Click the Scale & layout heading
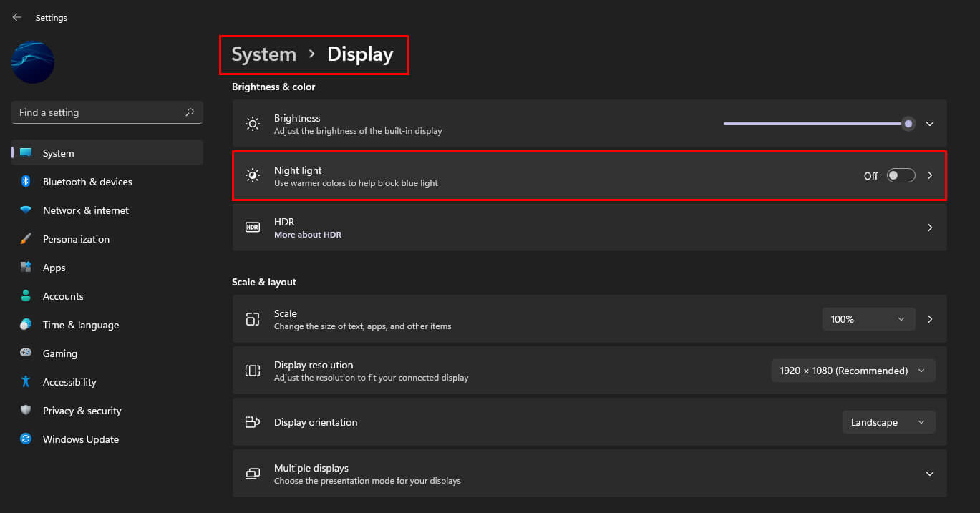This screenshot has height=513, width=980. click(264, 282)
